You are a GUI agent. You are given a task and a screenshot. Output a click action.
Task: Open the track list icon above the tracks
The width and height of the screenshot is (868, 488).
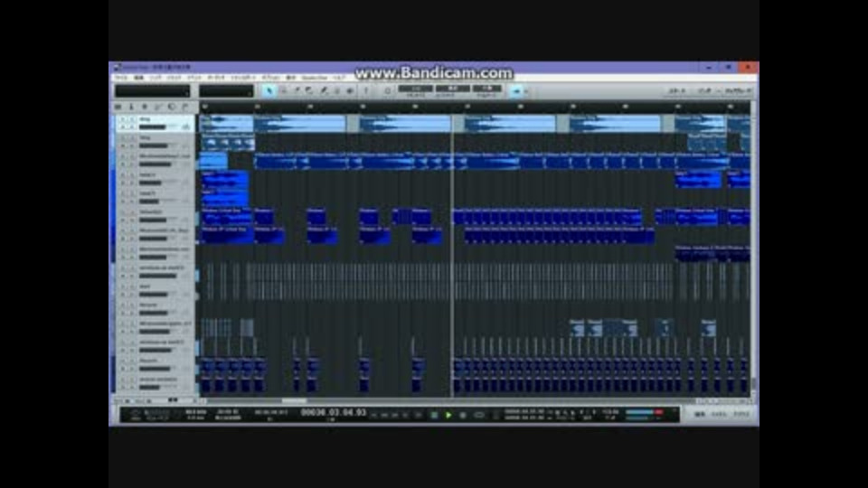(118, 107)
